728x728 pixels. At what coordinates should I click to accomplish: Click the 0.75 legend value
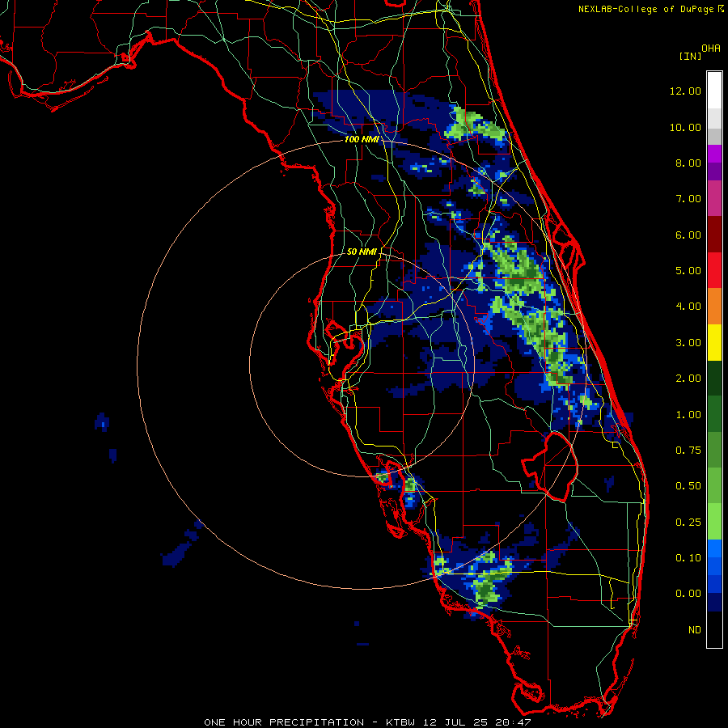tap(688, 451)
